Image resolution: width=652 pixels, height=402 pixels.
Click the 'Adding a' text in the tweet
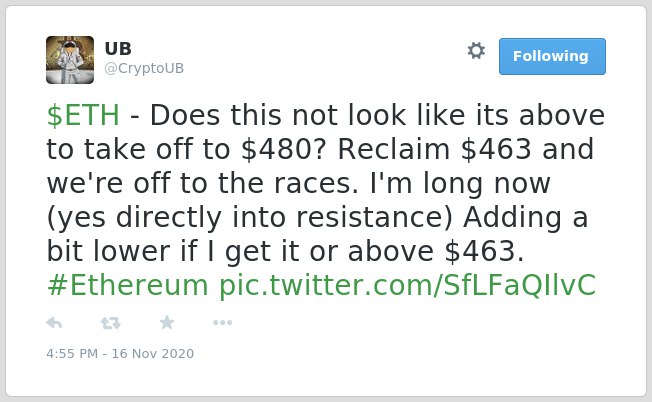[x=525, y=218]
